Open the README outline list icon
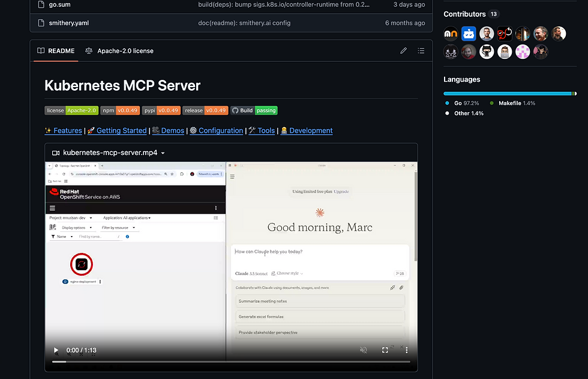Screen dimensions: 588x379 [421, 50]
